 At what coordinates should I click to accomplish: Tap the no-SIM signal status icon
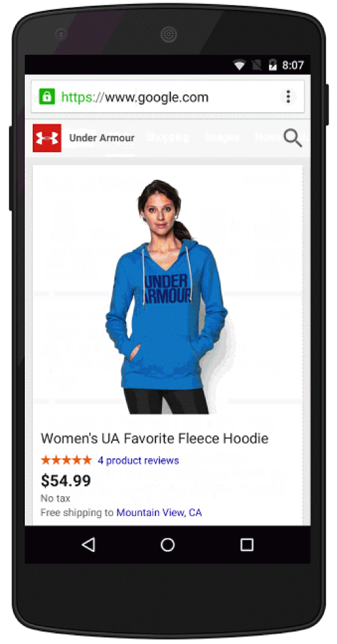pos(257,65)
